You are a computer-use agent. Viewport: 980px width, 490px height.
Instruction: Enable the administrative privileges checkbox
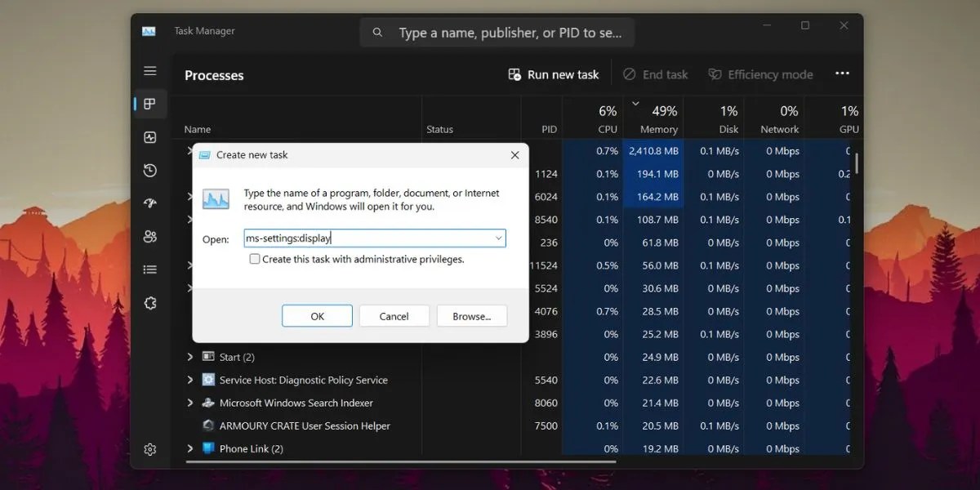pyautogui.click(x=256, y=258)
